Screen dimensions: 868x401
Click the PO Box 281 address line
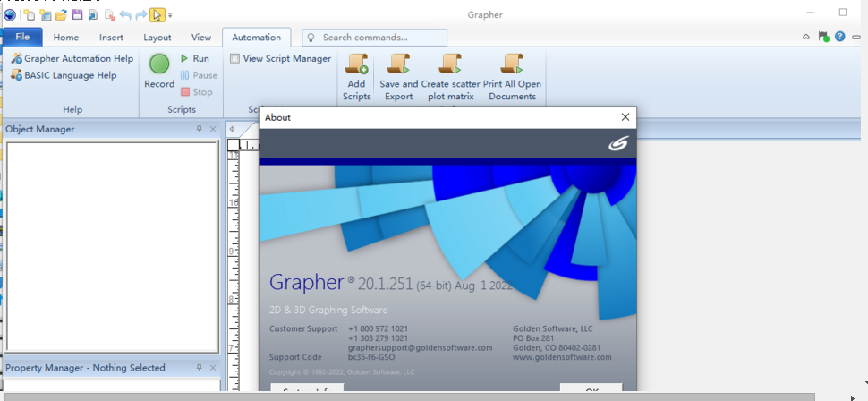(533, 337)
